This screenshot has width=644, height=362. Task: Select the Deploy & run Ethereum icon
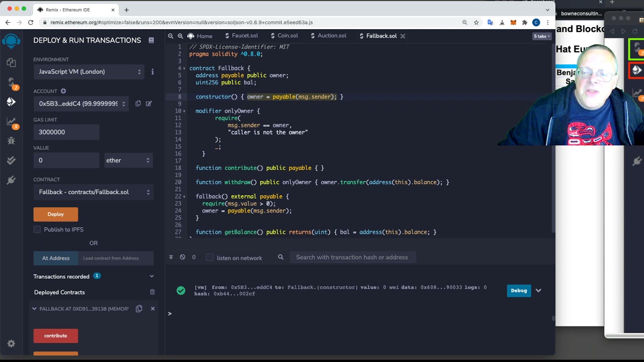[11, 102]
